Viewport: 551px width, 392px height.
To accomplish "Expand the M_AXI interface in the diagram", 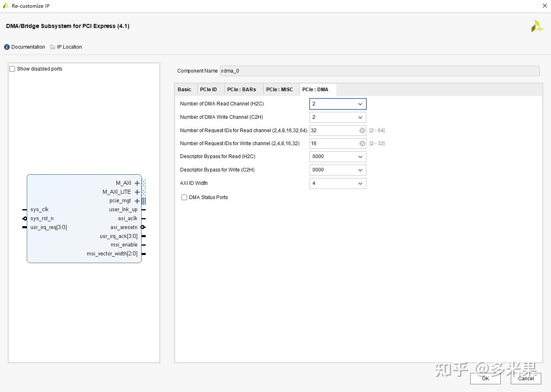I will [x=137, y=183].
